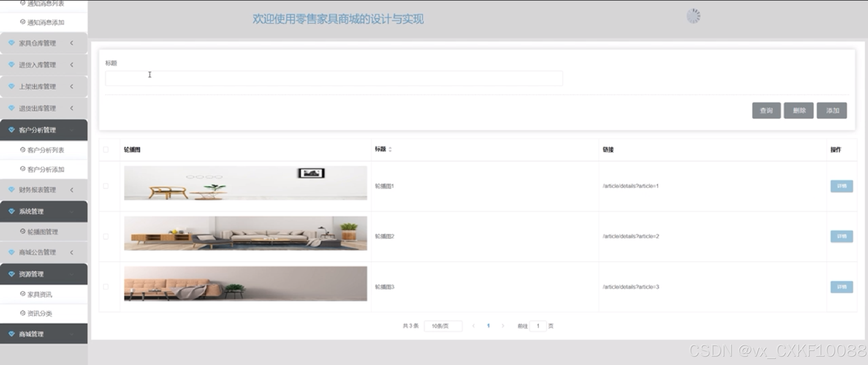Screen dimensions: 868x365
Task: Click the 标题 search input field
Action: 334,78
